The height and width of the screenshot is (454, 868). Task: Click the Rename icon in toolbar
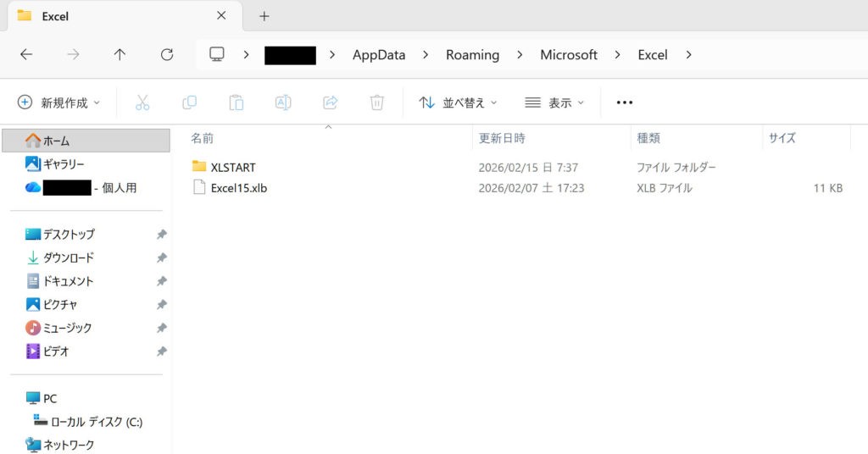click(283, 102)
